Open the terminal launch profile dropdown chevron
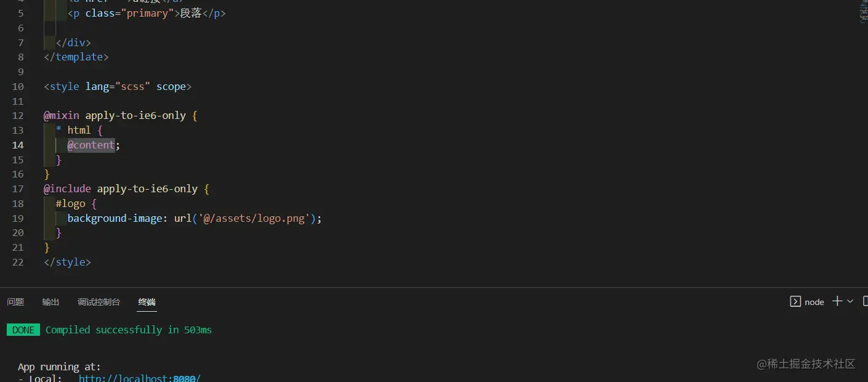This screenshot has width=868, height=382. pyautogui.click(x=850, y=302)
